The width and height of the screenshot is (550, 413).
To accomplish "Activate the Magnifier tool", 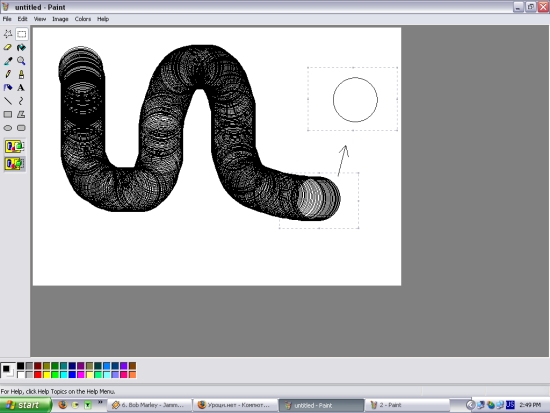I will 21,61.
